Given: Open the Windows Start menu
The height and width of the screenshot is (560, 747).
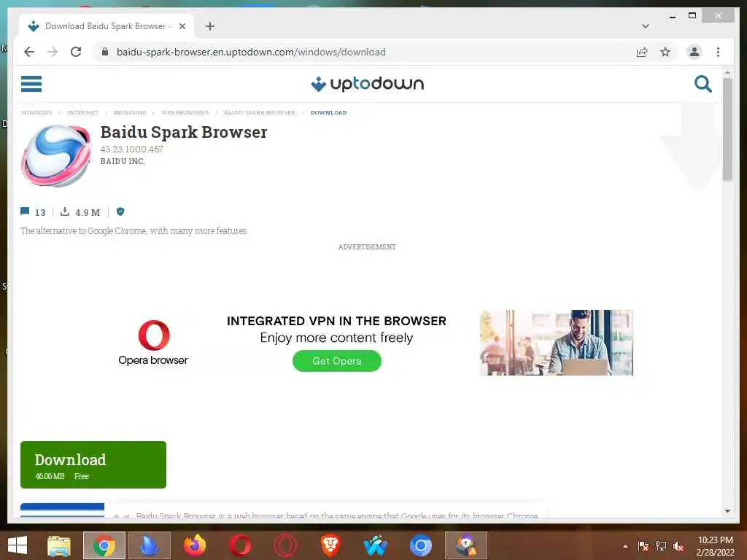Looking at the screenshot, I should pyautogui.click(x=18, y=545).
